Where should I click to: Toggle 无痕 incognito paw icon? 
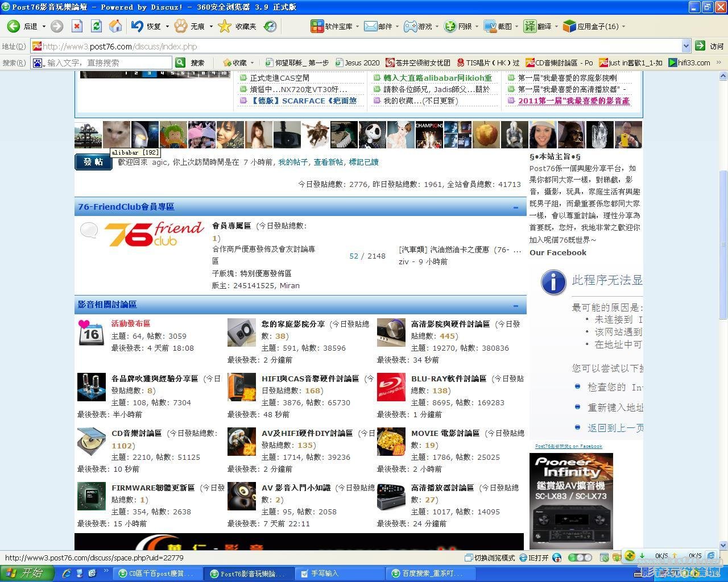coord(181,26)
